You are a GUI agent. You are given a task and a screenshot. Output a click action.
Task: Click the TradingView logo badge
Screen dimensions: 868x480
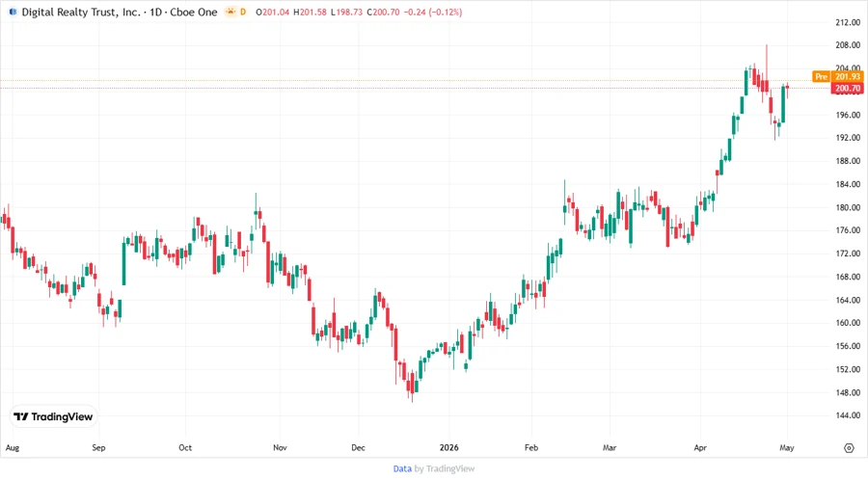tap(53, 417)
